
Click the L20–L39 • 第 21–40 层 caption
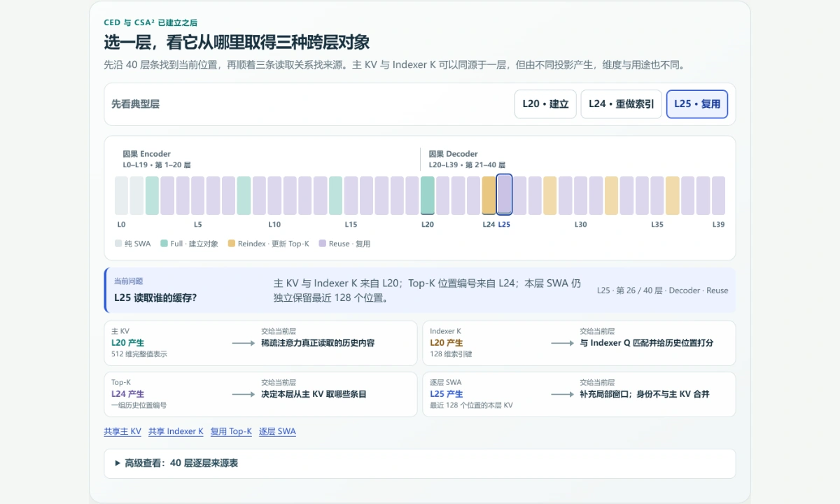pyautogui.click(x=467, y=165)
